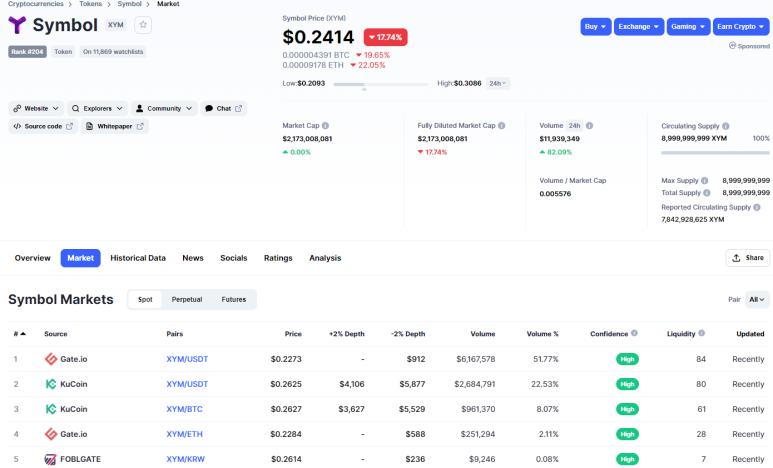Click Confidence column info icon

[634, 333]
